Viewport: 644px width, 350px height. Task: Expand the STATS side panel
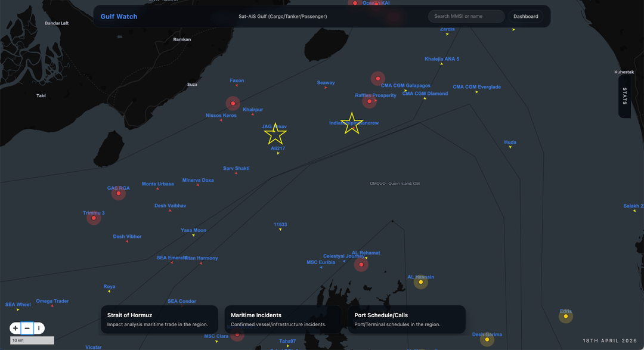coord(624,97)
